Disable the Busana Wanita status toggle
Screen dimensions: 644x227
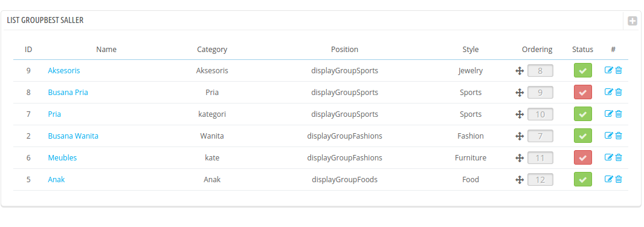click(x=582, y=136)
